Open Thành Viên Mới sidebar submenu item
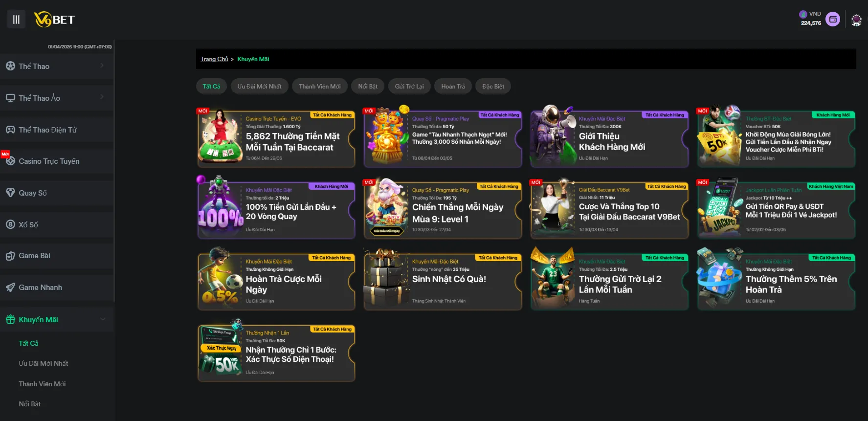This screenshot has width=868, height=421. (x=42, y=384)
